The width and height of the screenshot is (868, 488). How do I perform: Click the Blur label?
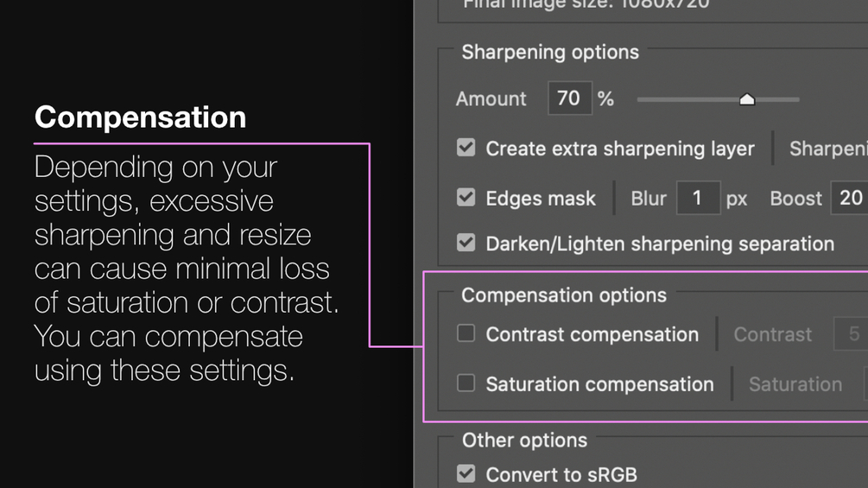pyautogui.click(x=648, y=199)
